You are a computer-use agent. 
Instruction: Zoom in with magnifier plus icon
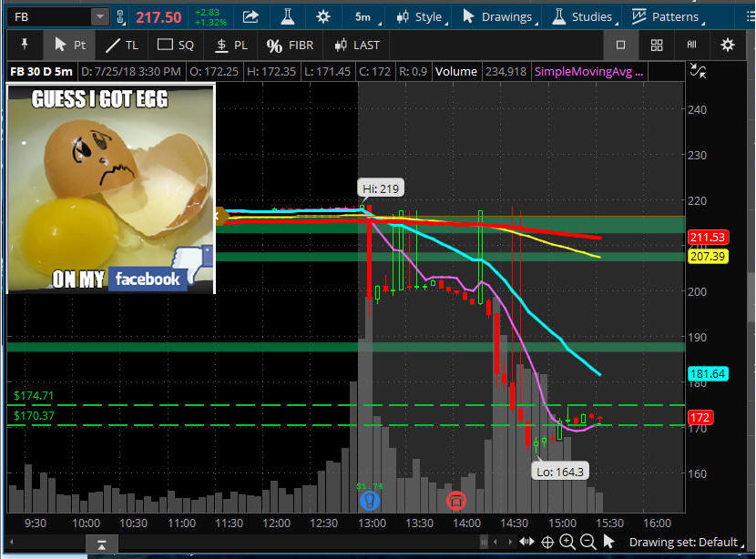[567, 542]
